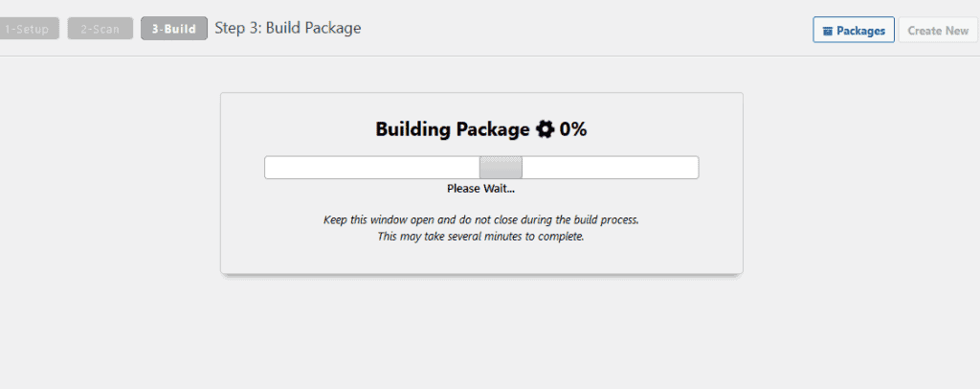Click the Step 3: Build Package title

tap(287, 28)
